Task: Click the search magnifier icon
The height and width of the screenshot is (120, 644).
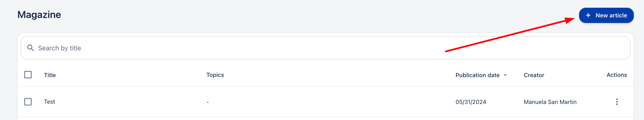Action: [x=31, y=48]
